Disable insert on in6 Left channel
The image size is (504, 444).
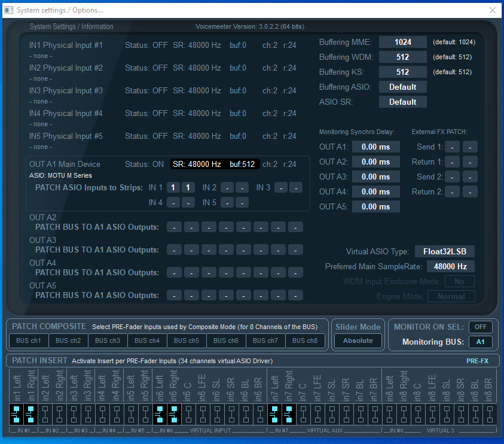pyautogui.click(x=159, y=413)
